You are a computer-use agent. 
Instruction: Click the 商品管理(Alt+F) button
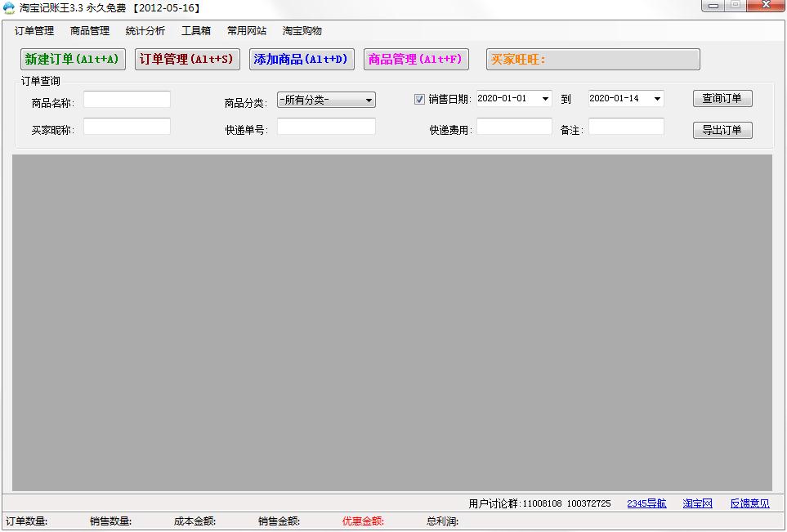click(x=416, y=59)
